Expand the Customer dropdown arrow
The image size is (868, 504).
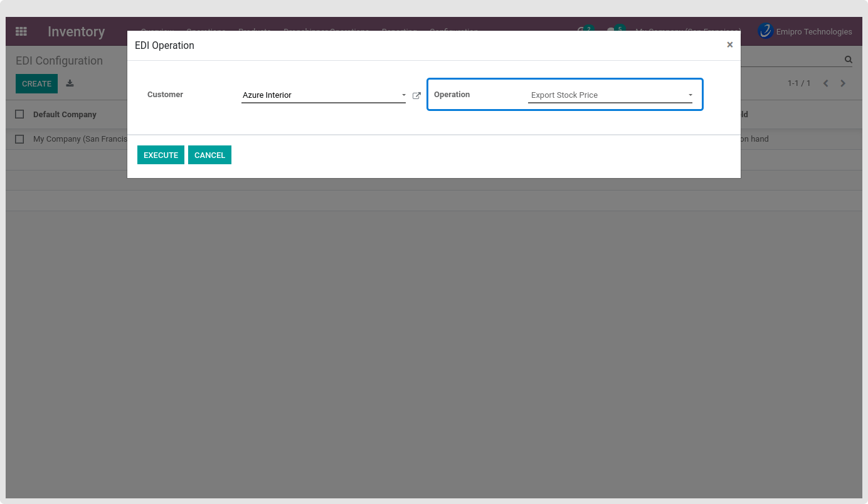403,95
